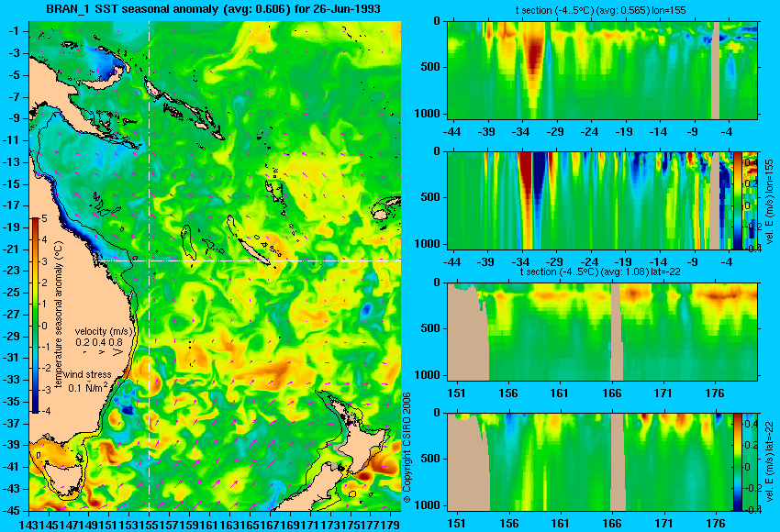The height and width of the screenshot is (532, 780).
Task: Click the '0.2 0.4 0.8' velocity scale values
Action: pyautogui.click(x=99, y=342)
